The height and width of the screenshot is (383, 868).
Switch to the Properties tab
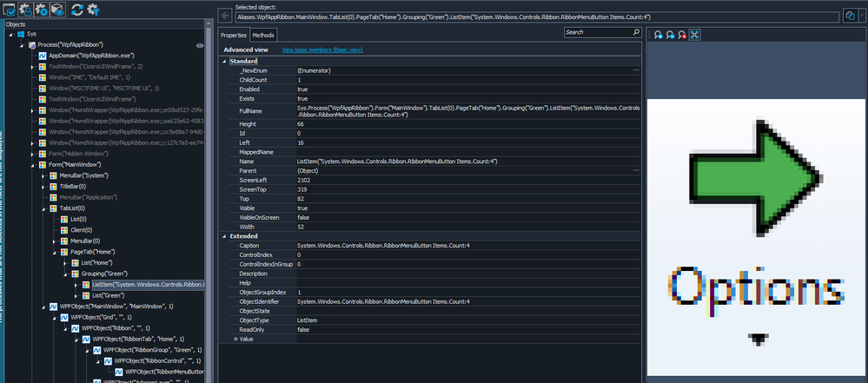234,35
